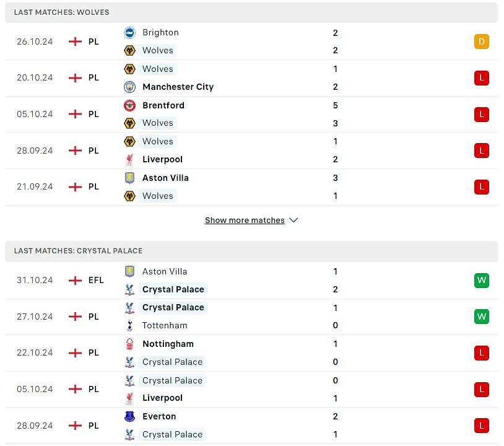Click the Nottingham Forest crest icon
The image size is (504, 446).
129,344
